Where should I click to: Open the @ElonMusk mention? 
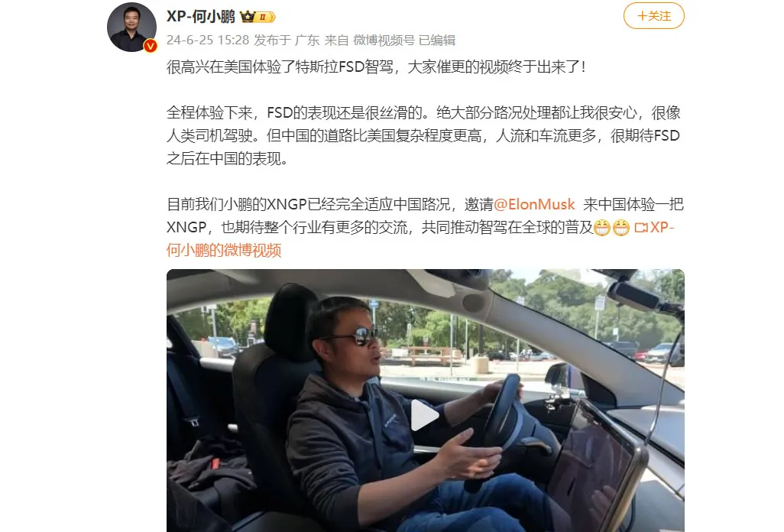pyautogui.click(x=534, y=204)
